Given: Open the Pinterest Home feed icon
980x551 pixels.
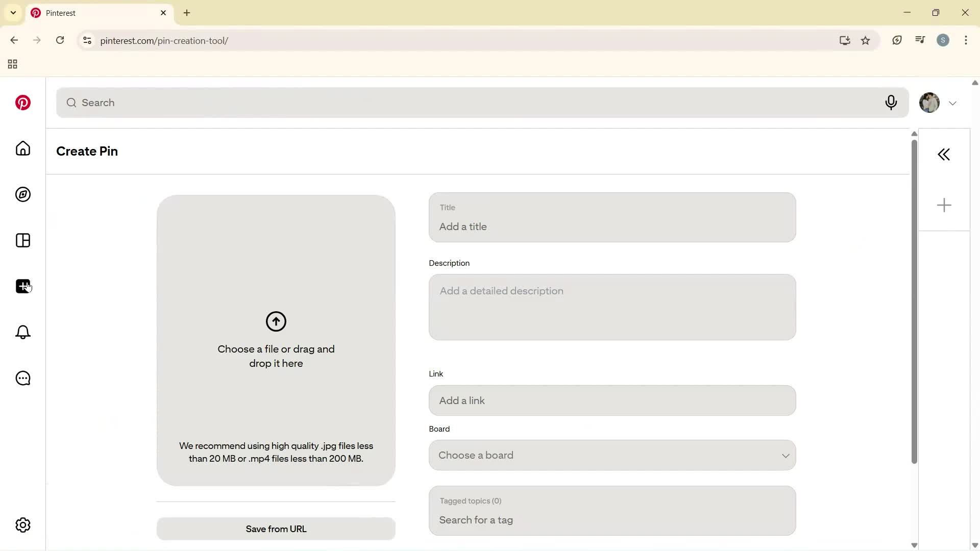Looking at the screenshot, I should pos(22,148).
